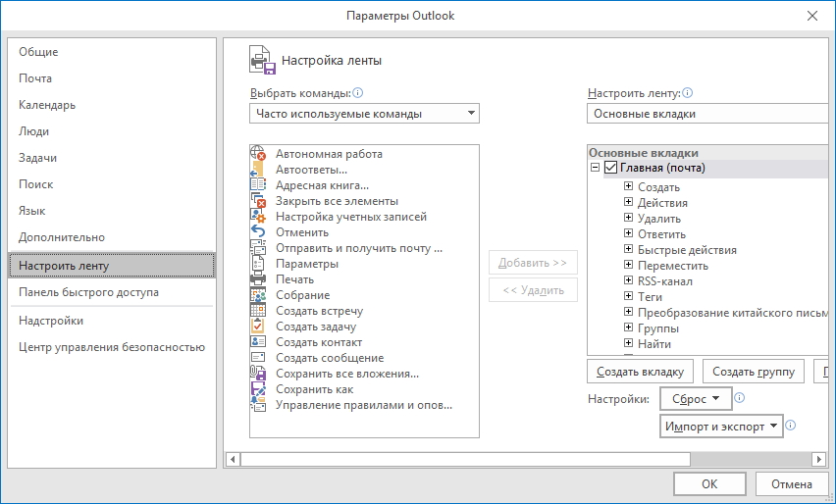This screenshot has width=836, height=504.
Task: Expand the Группы group
Action: click(629, 328)
